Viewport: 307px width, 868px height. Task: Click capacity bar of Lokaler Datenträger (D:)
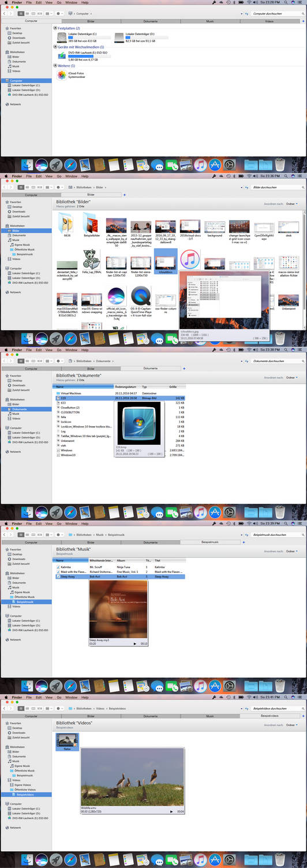[x=147, y=38]
